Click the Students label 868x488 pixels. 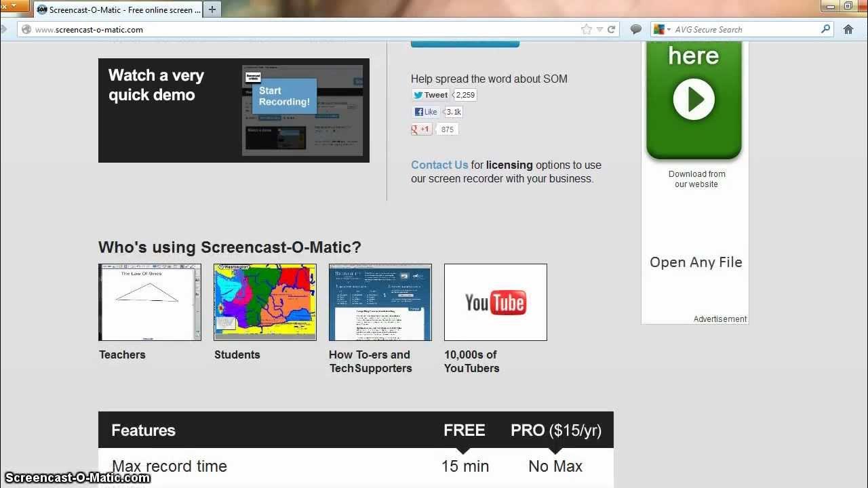point(237,354)
